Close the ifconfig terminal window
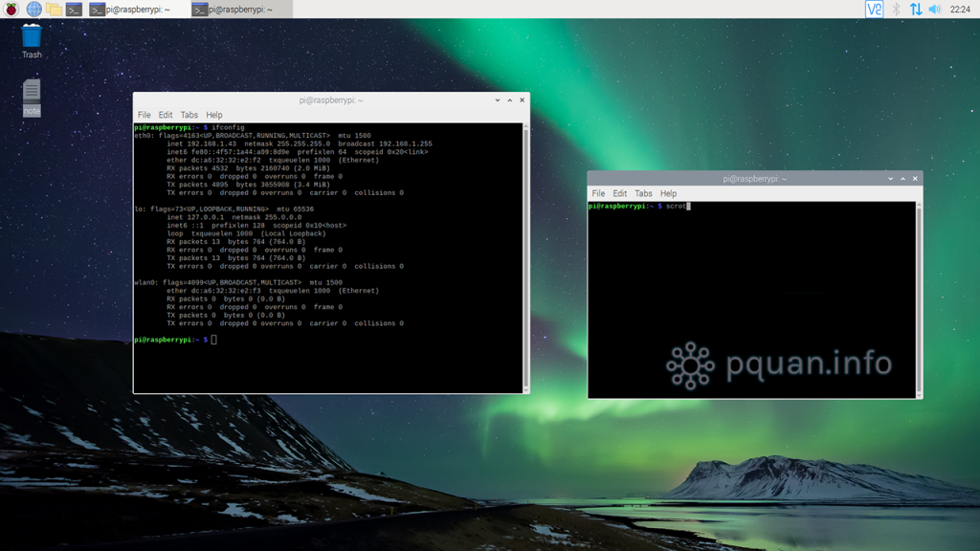 point(522,99)
